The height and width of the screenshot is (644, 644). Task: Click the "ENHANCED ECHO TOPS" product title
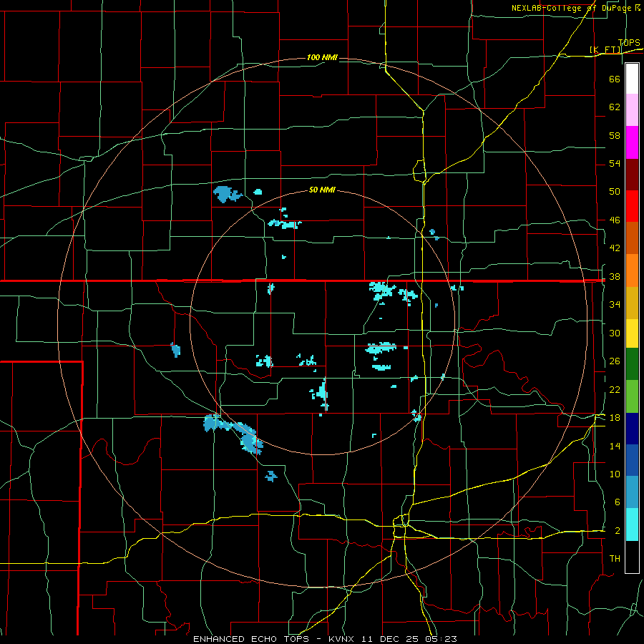(251, 639)
